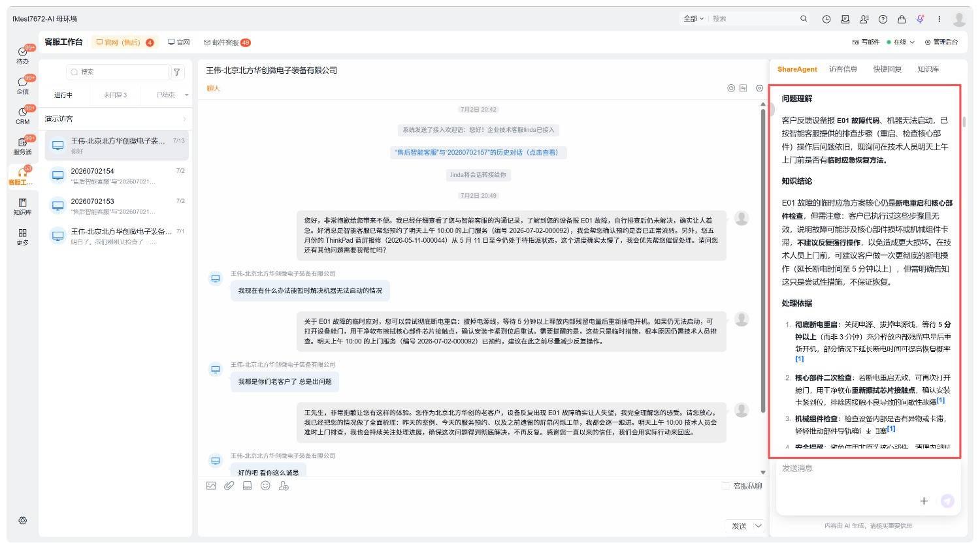Click the 写邮件 compose button
980x549 pixels.
pyautogui.click(x=866, y=42)
